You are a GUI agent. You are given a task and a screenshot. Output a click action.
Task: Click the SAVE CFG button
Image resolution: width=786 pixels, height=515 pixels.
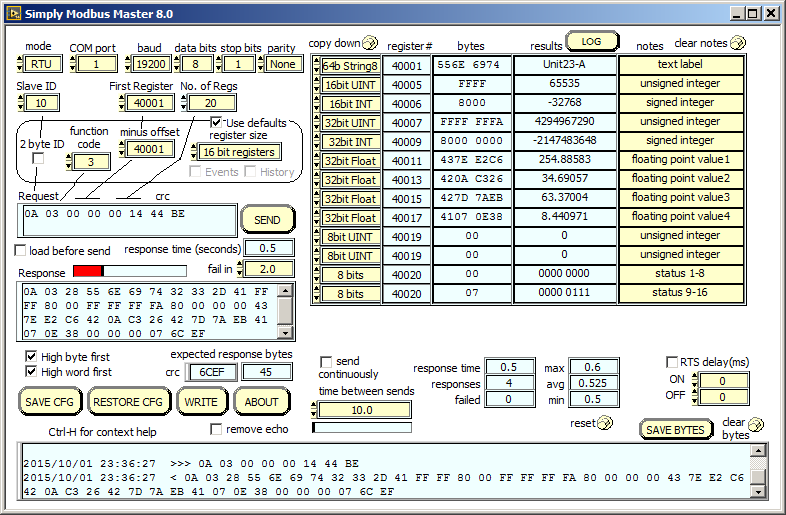tap(49, 402)
